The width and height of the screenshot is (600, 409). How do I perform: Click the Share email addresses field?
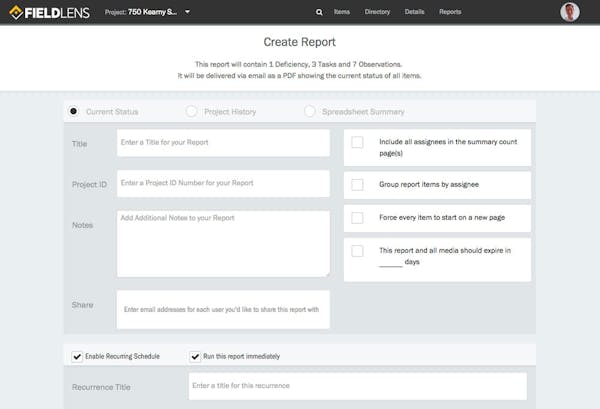click(x=223, y=310)
